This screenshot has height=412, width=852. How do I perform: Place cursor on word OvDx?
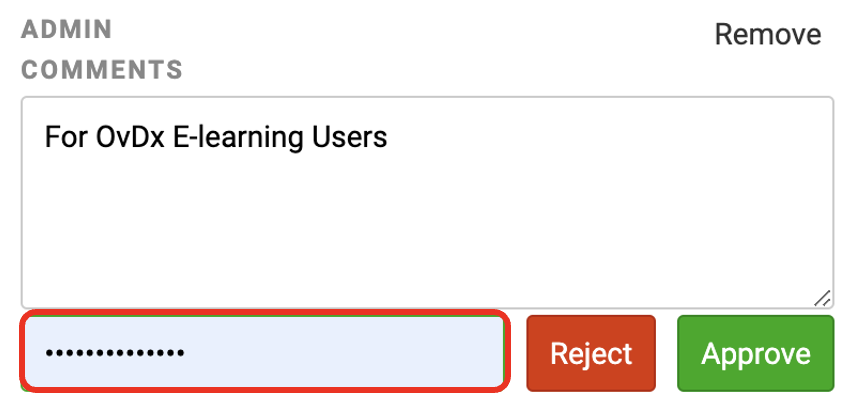tap(130, 136)
